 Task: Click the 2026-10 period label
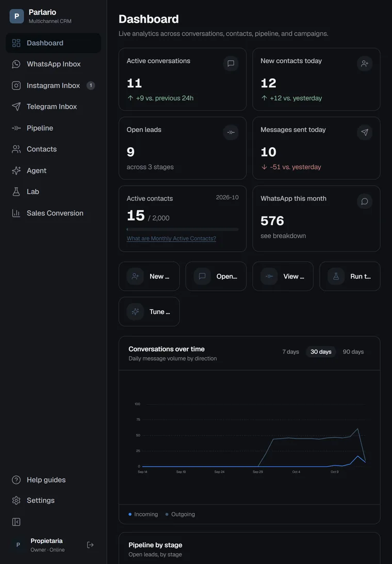coord(227,197)
